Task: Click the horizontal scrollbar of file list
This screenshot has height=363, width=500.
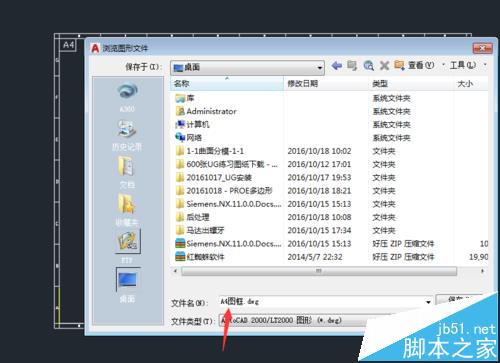Action: point(319,271)
